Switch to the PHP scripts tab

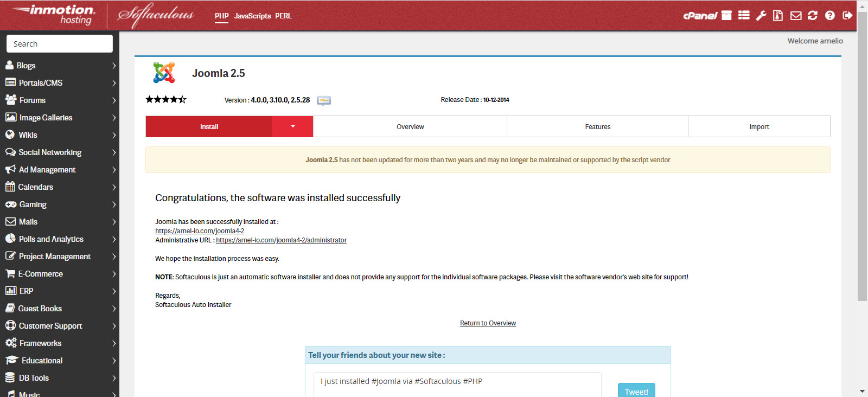point(221,16)
